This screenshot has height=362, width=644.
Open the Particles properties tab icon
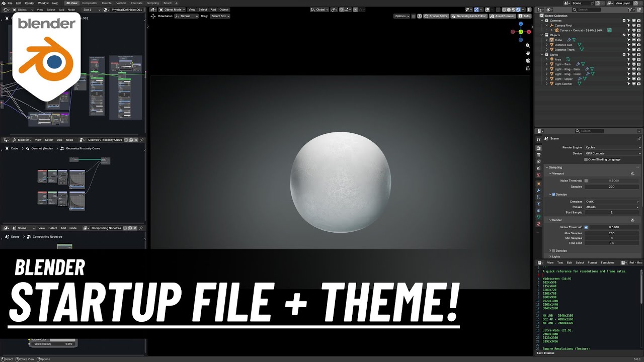[538, 197]
